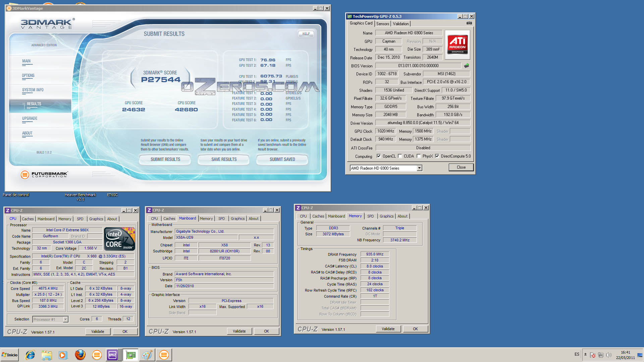Switch to the Sensors tab in GPU-Z
The height and width of the screenshot is (362, 644).
click(383, 24)
